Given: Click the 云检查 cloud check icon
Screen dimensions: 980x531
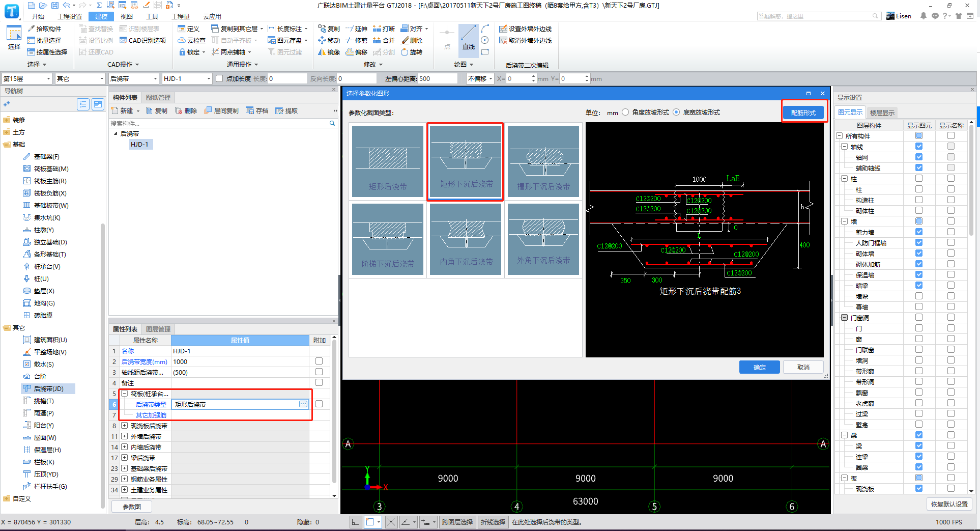Looking at the screenshot, I should point(192,41).
